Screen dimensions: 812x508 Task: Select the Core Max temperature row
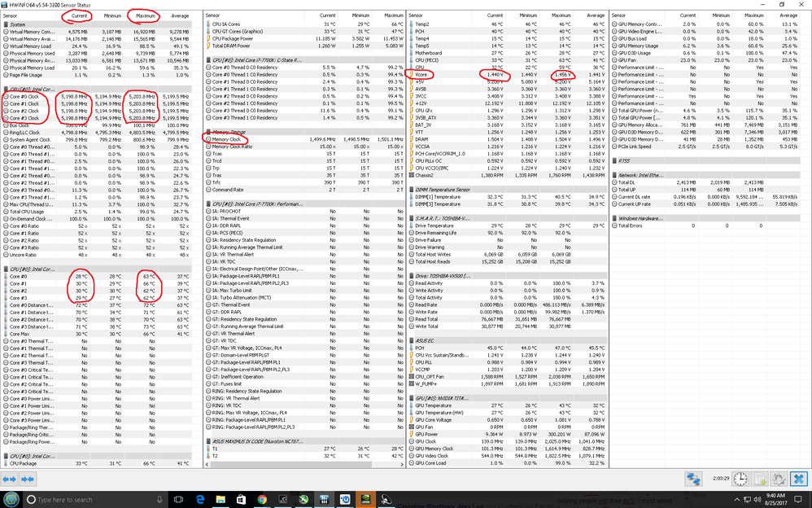tap(97, 335)
